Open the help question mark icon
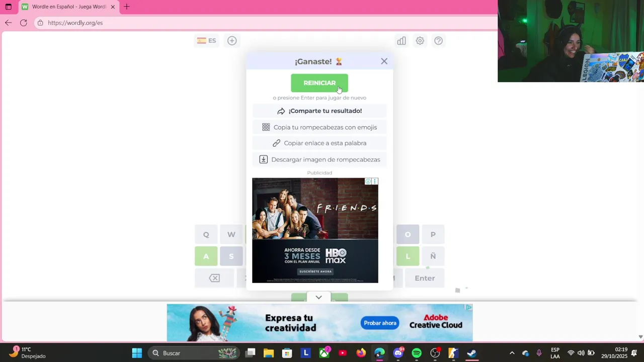 coord(438,41)
